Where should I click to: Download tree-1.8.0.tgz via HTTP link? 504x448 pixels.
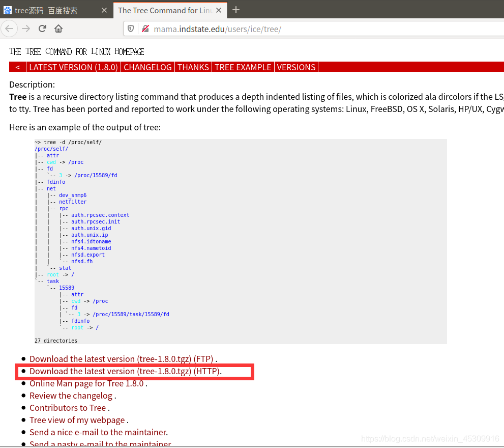click(125, 371)
